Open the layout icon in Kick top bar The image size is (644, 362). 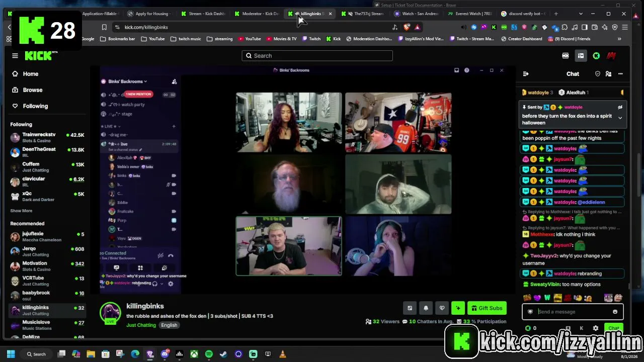tap(581, 56)
